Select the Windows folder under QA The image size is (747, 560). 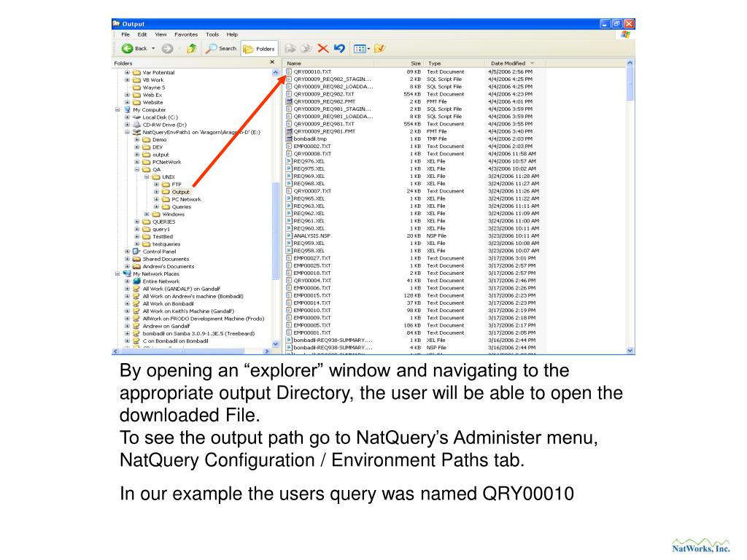coord(173,214)
